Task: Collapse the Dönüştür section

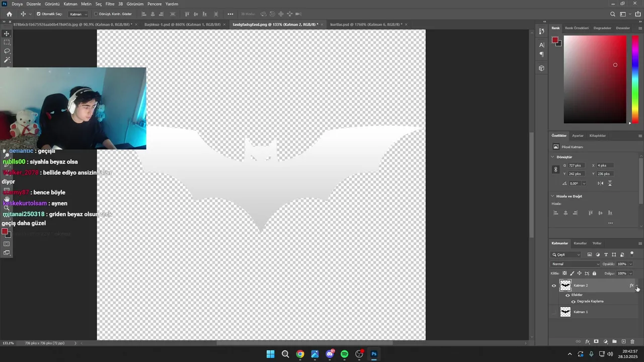Action: (x=553, y=157)
